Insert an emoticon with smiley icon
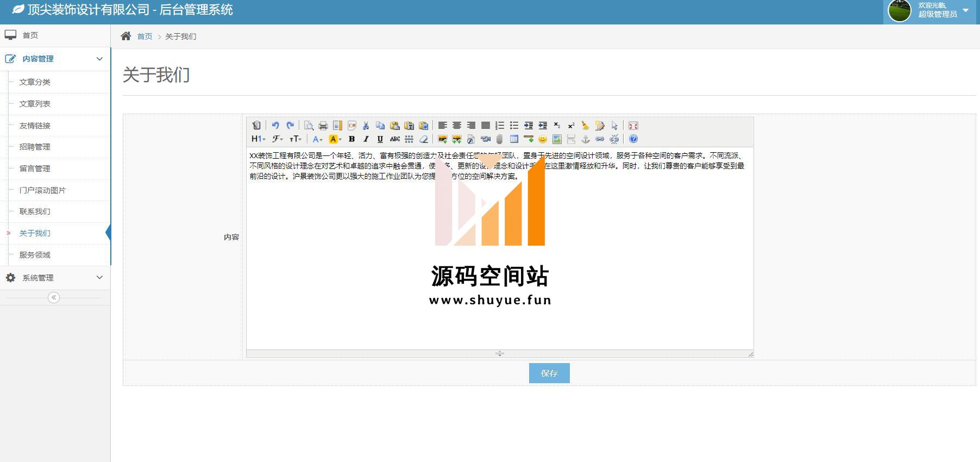The height and width of the screenshot is (462, 980). (x=542, y=139)
